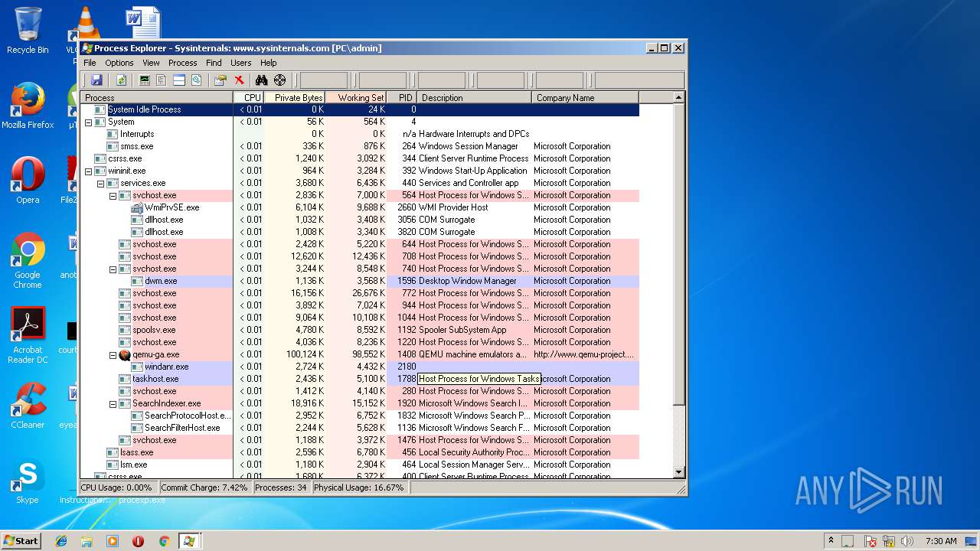Click the Internet Explorer taskbar icon

pyautogui.click(x=61, y=541)
